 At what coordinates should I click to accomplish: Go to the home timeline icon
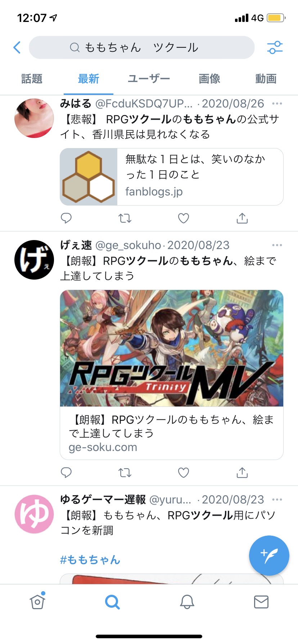[x=37, y=601]
